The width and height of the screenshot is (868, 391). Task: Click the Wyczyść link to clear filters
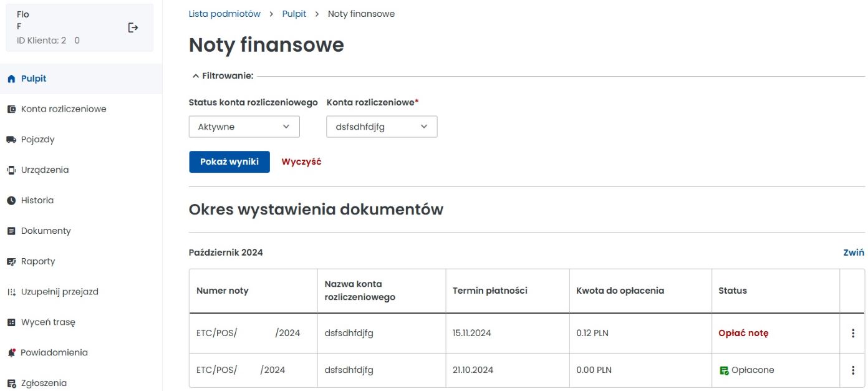tap(301, 162)
